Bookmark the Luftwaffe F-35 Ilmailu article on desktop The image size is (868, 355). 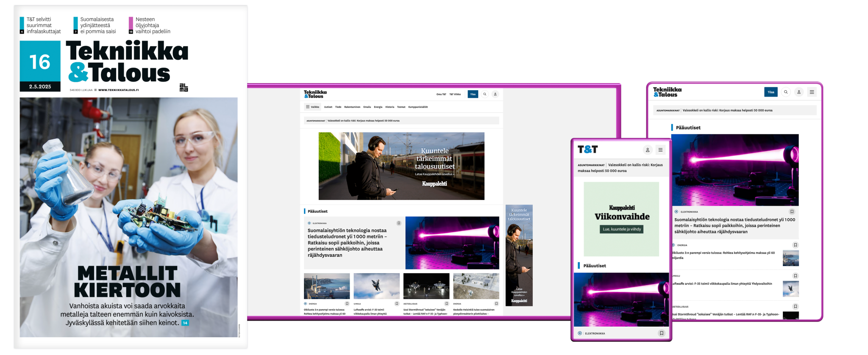(397, 303)
